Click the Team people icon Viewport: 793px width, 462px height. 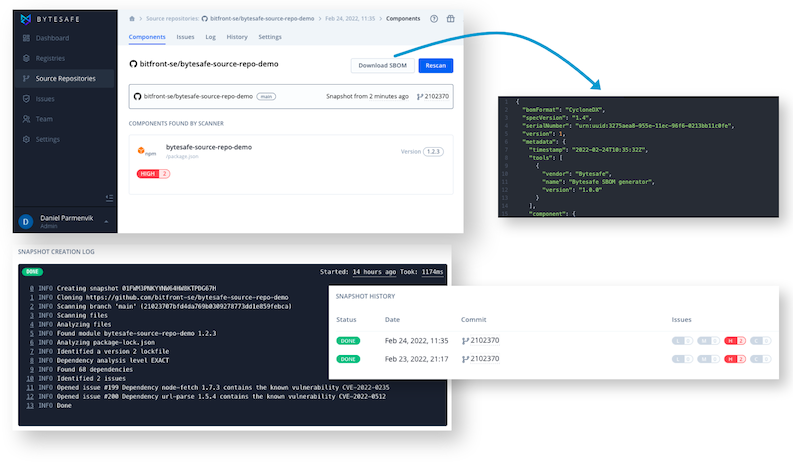pyautogui.click(x=26, y=119)
